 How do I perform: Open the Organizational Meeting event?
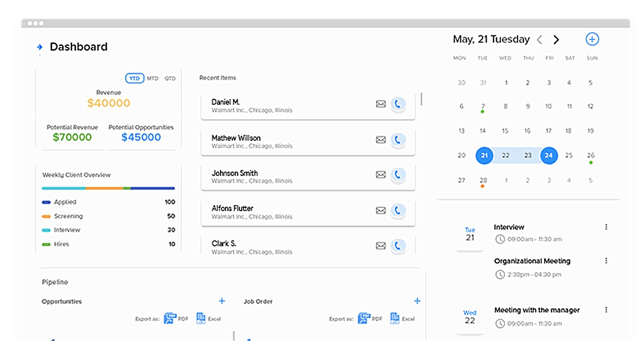532,267
